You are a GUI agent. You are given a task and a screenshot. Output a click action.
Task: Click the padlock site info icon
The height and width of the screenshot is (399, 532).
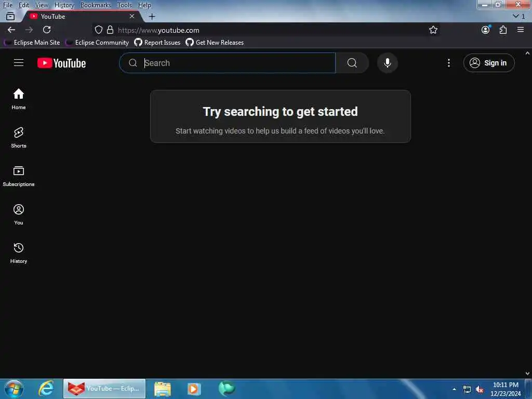[x=110, y=30]
